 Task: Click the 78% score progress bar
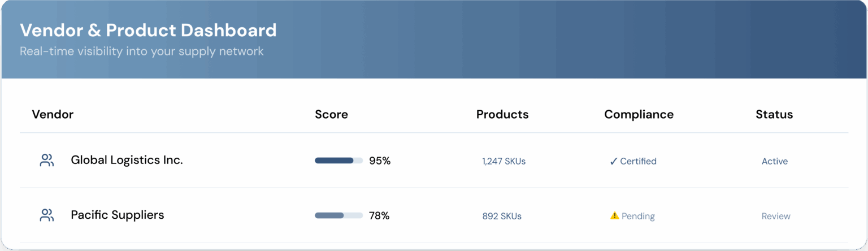[x=338, y=215]
